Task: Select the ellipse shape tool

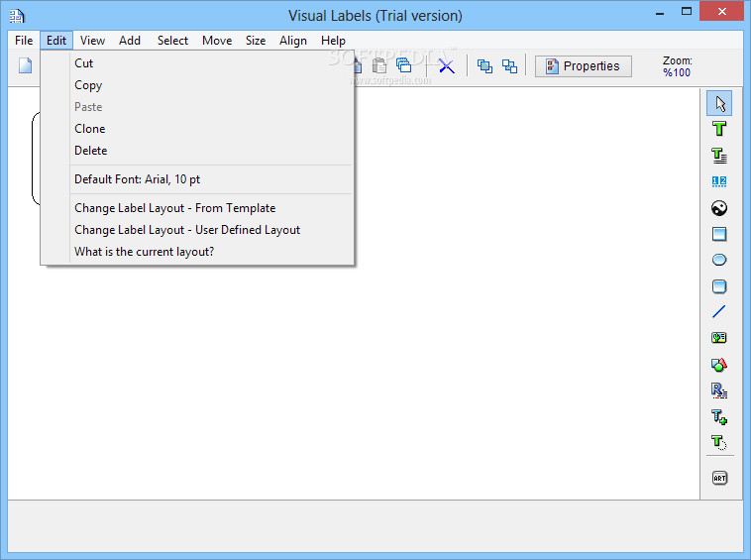Action: point(719,260)
